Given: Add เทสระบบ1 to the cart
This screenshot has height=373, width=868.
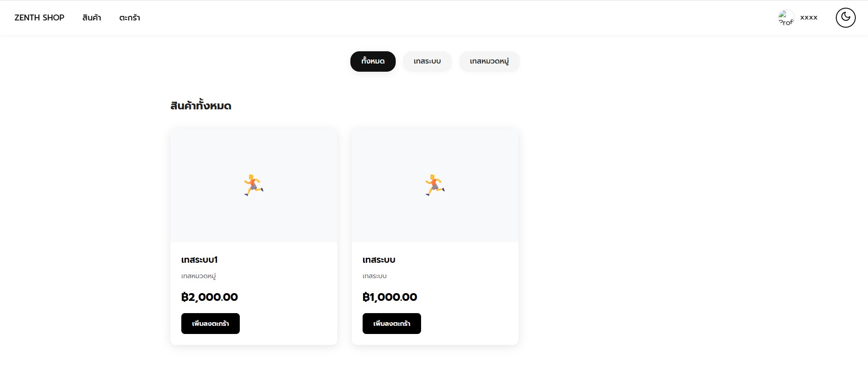Looking at the screenshot, I should (x=210, y=324).
